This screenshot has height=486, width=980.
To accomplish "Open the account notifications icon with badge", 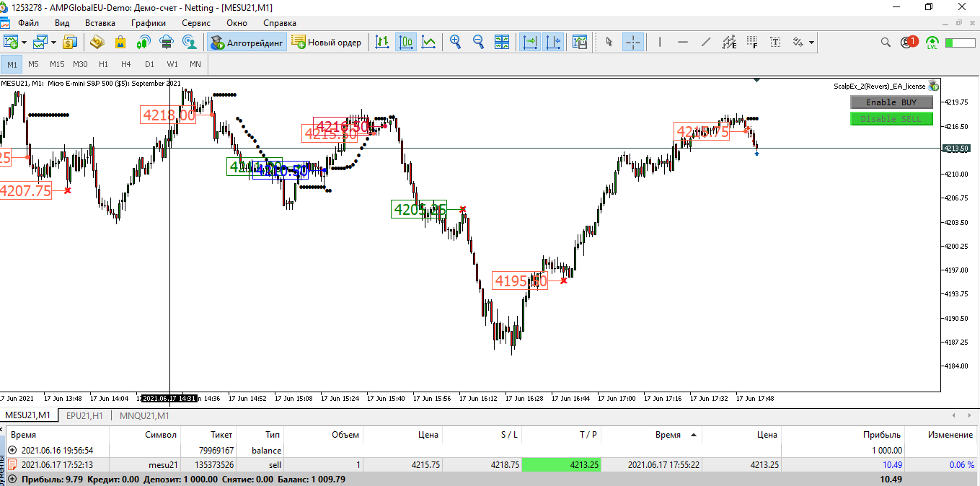I will pyautogui.click(x=909, y=43).
